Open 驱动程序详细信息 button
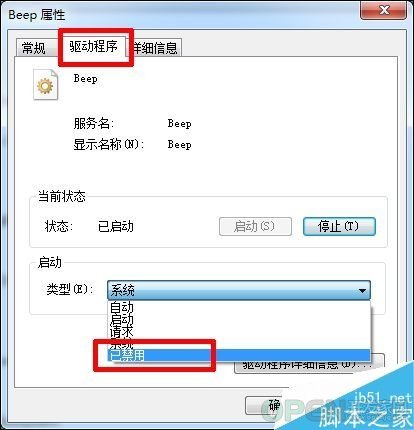 click(309, 364)
